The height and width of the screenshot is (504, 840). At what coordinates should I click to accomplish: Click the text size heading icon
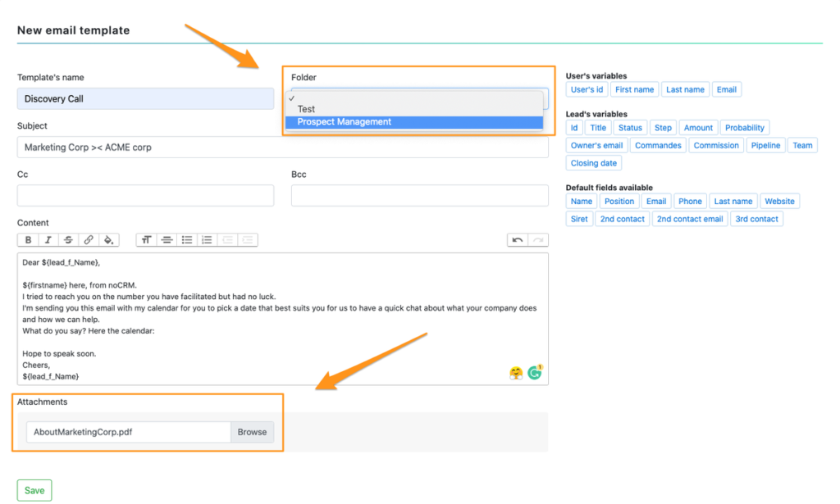point(147,240)
